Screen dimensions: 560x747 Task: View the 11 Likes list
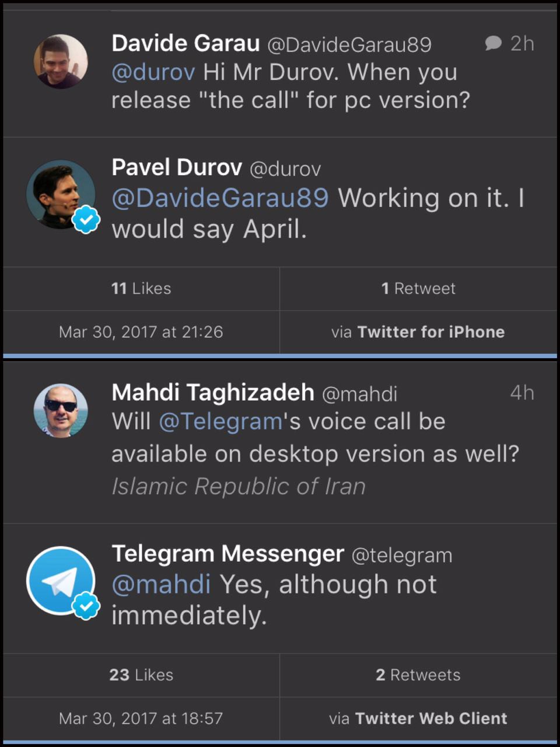[x=141, y=288]
